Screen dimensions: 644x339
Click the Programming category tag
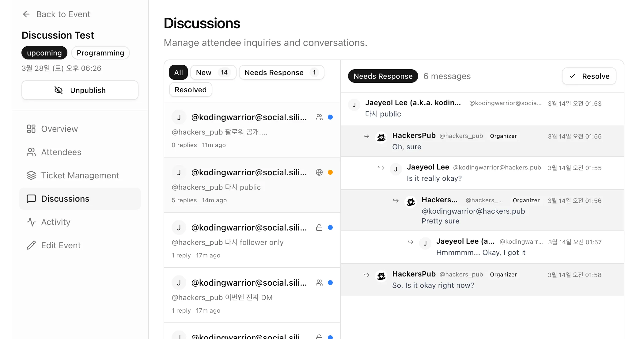tap(100, 53)
